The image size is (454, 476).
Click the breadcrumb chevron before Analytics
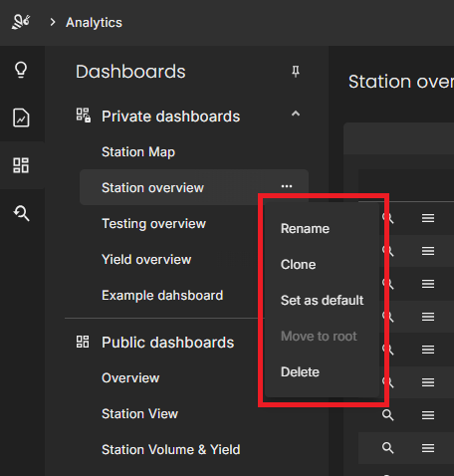point(52,22)
